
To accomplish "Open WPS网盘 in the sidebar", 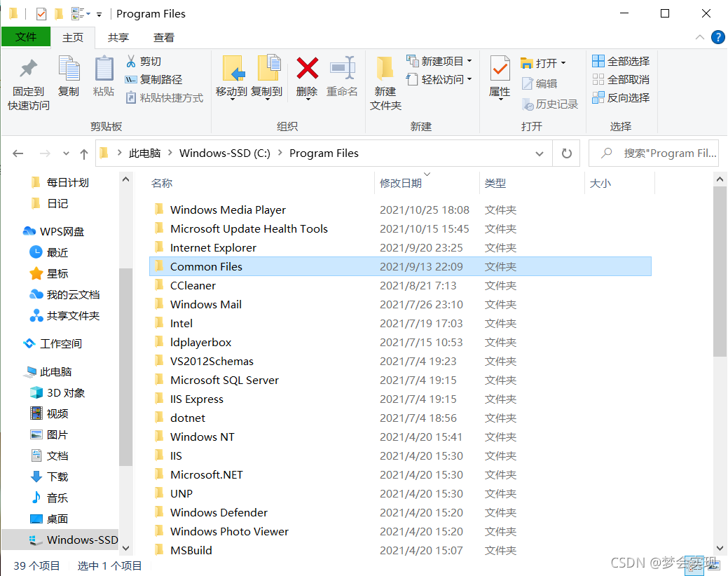I will pyautogui.click(x=54, y=231).
